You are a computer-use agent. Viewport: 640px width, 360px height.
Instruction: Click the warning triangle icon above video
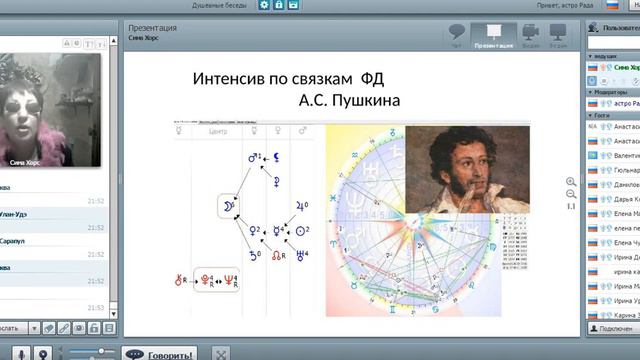click(x=67, y=43)
